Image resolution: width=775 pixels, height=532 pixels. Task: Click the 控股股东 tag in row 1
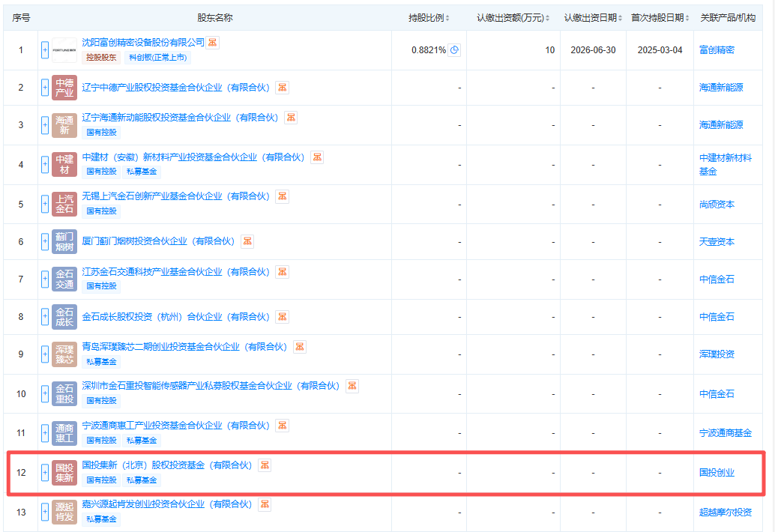(101, 57)
